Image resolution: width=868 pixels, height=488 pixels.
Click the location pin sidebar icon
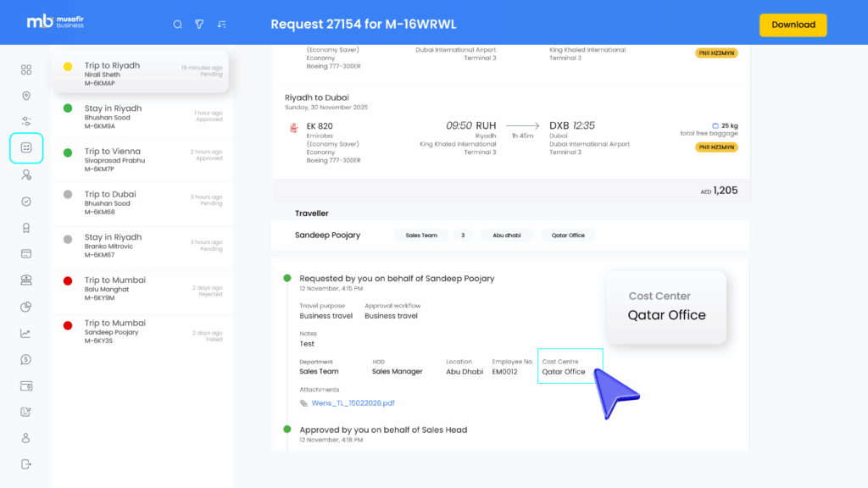26,96
